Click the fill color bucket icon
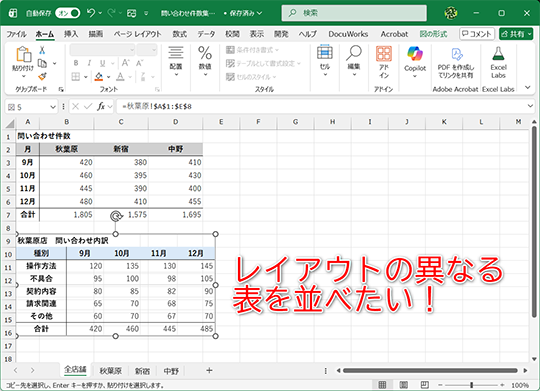The width and height of the screenshot is (540, 391). click(x=99, y=76)
